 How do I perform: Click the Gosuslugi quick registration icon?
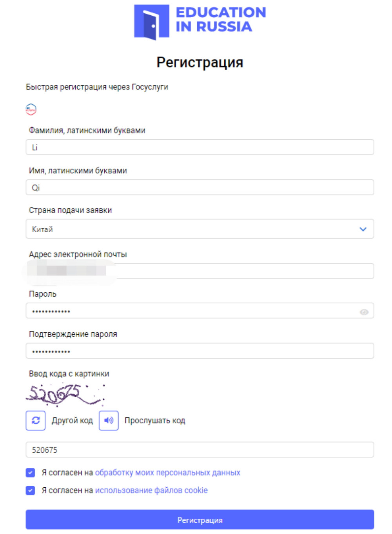tap(31, 109)
